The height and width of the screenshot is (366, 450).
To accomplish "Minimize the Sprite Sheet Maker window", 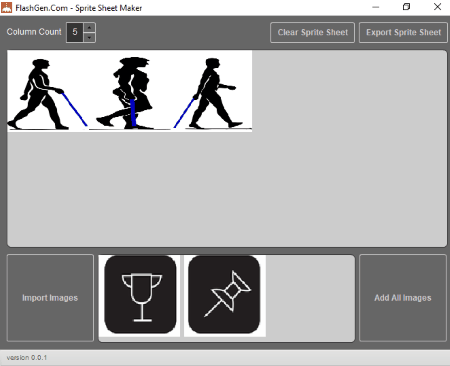I will 376,7.
